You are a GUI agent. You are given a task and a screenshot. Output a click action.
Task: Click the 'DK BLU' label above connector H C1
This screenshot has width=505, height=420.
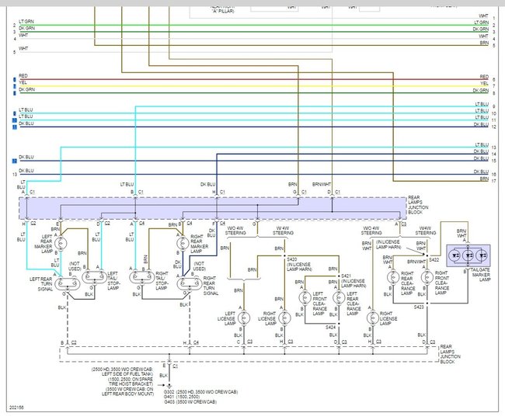[207, 185]
